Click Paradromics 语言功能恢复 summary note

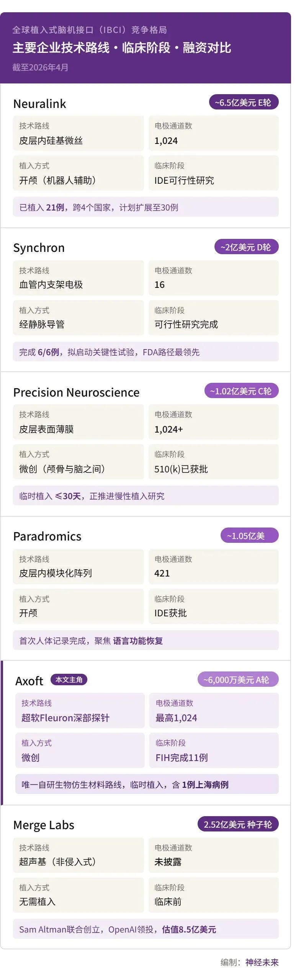pyautogui.click(x=146, y=640)
